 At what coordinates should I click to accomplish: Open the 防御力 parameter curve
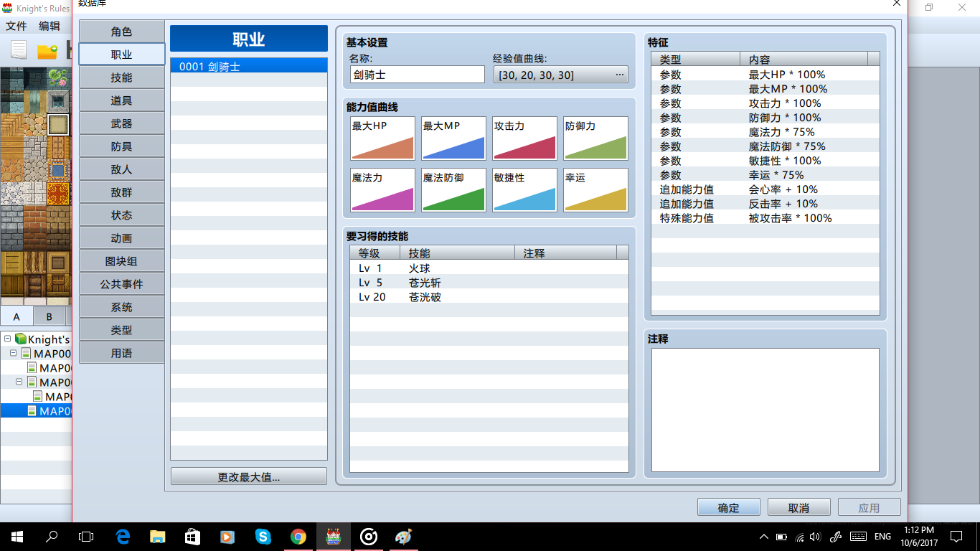[595, 138]
